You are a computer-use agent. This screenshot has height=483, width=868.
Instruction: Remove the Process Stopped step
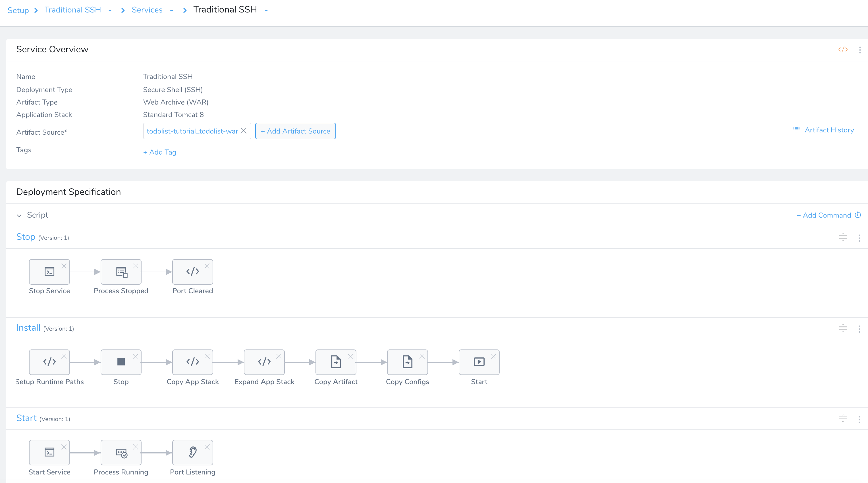(x=136, y=266)
